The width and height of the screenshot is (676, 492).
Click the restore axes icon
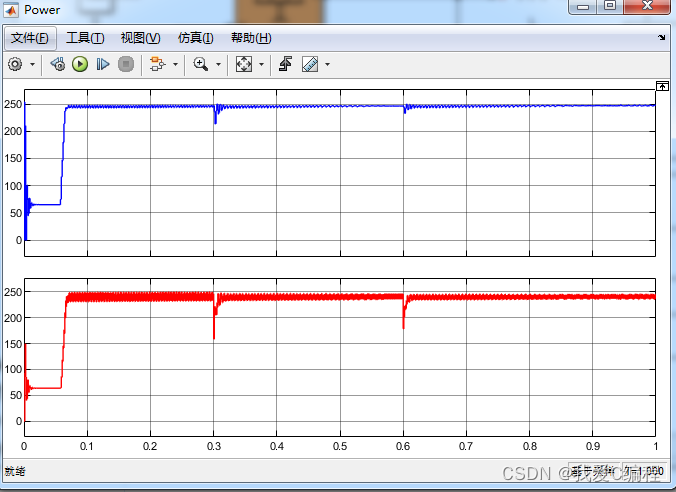[x=285, y=64]
